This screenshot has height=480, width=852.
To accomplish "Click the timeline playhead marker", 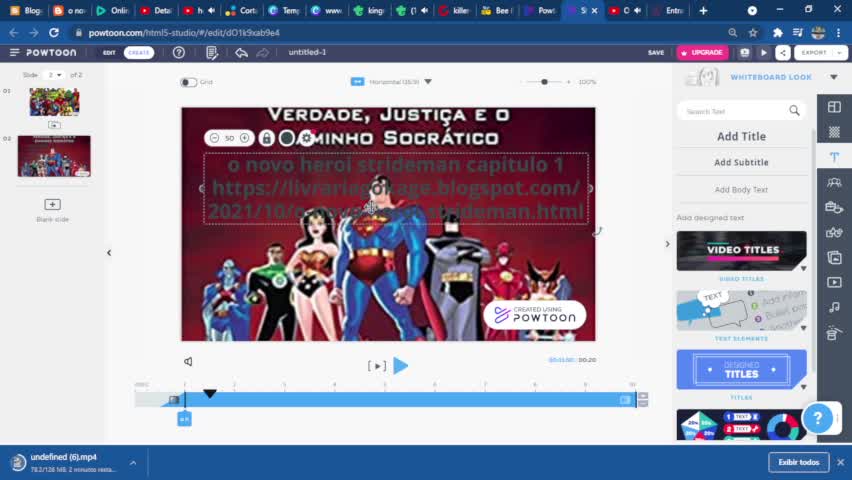I will [x=210, y=393].
